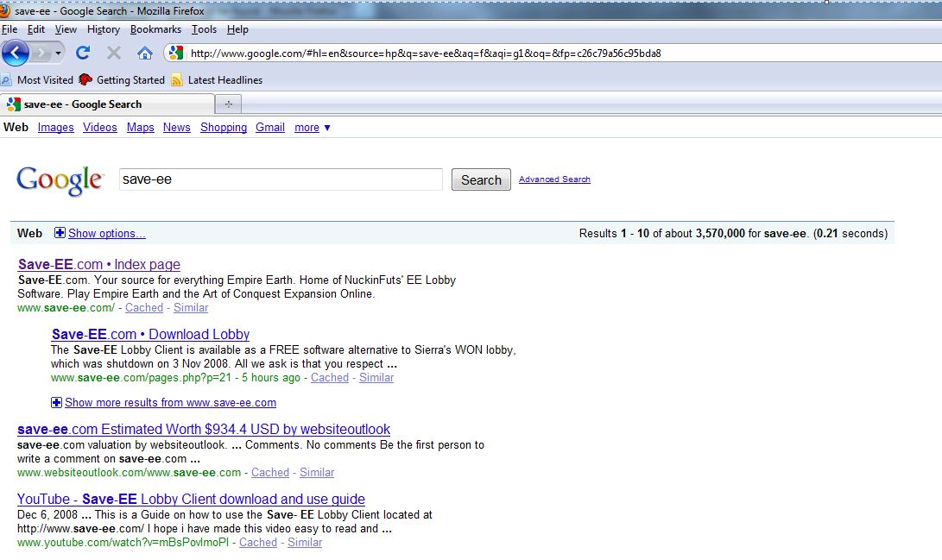The width and height of the screenshot is (942, 560).
Task: Open Advanced Search link
Action: pyautogui.click(x=554, y=179)
